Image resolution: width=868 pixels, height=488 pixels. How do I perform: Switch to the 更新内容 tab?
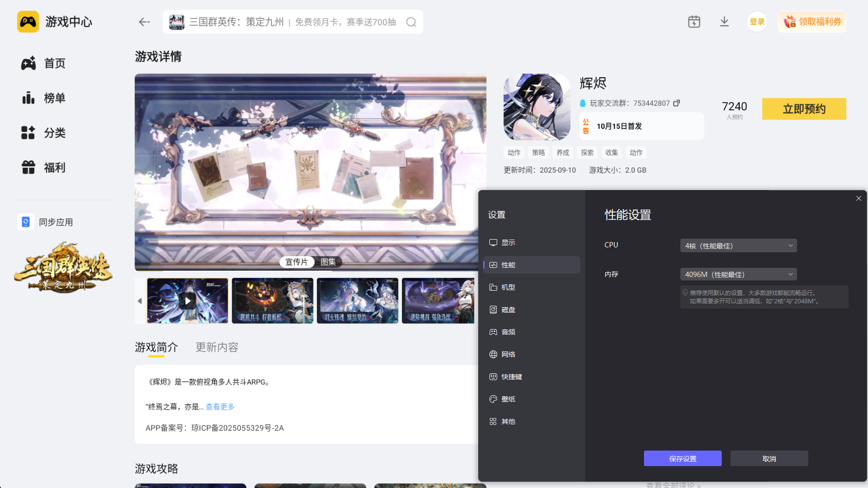pos(217,347)
